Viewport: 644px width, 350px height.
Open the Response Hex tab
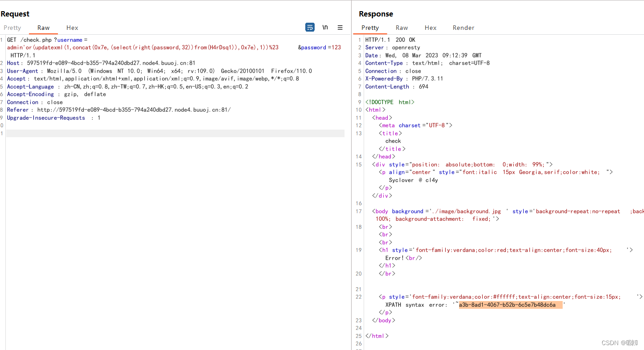coord(431,28)
